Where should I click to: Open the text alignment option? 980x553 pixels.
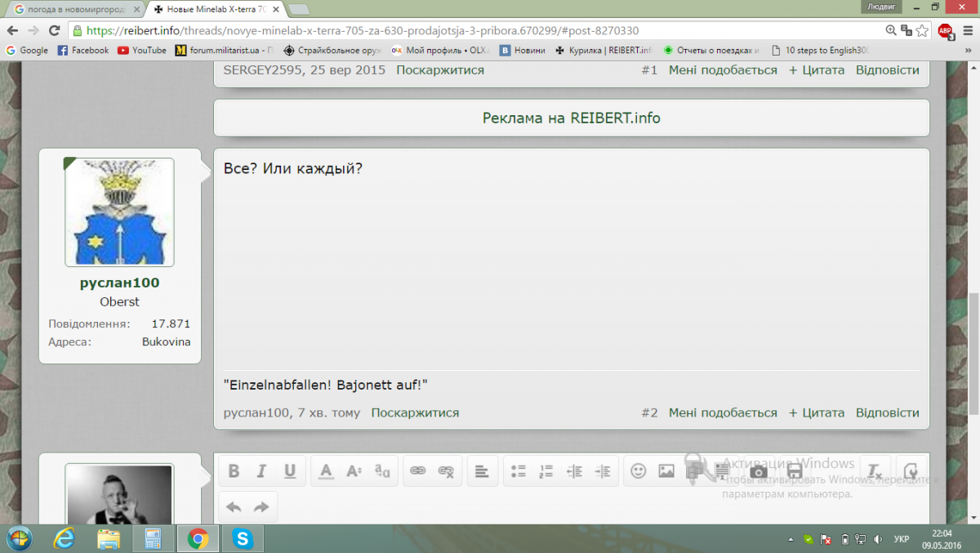[482, 471]
